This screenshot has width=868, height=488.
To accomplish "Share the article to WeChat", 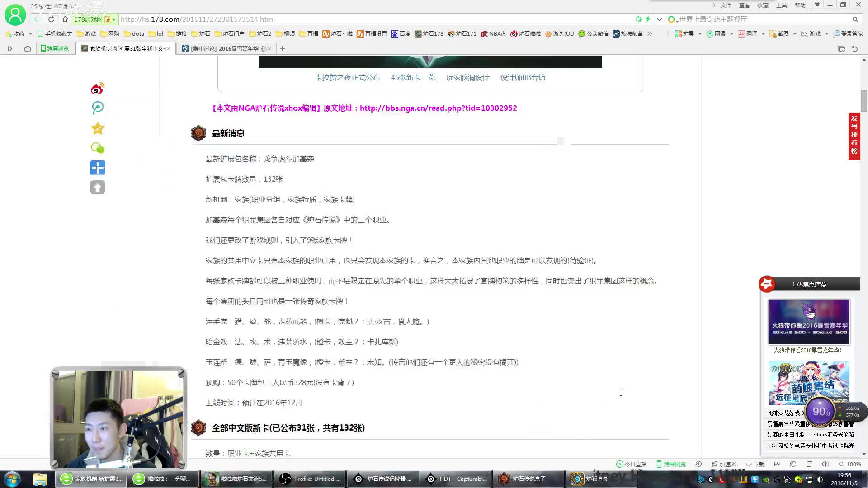I will tap(98, 148).
